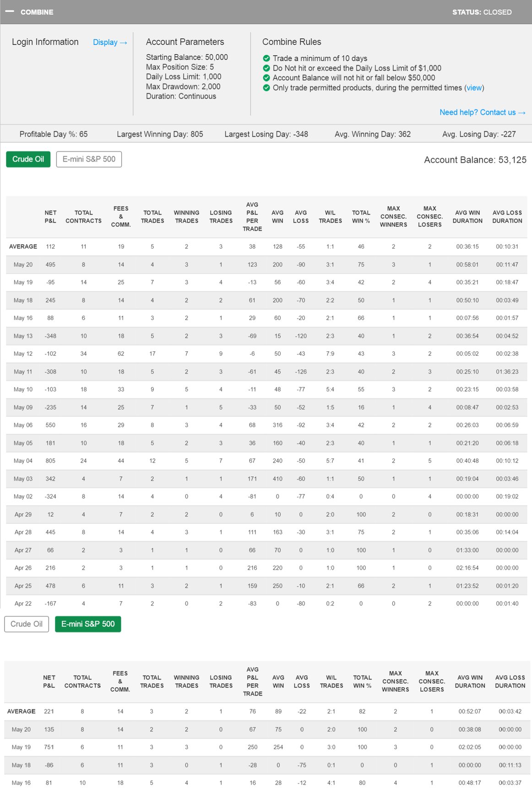532x790 pixels.
Task: Click the green check beside minimum 10 days rule
Action: click(266, 58)
